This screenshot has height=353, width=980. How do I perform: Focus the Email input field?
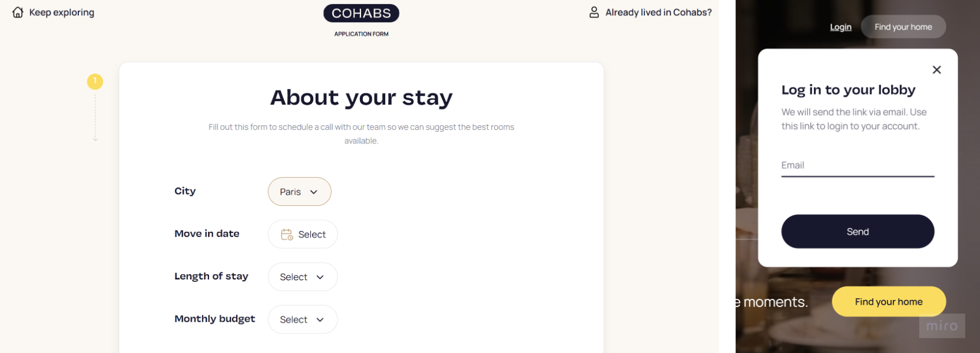pos(857,165)
